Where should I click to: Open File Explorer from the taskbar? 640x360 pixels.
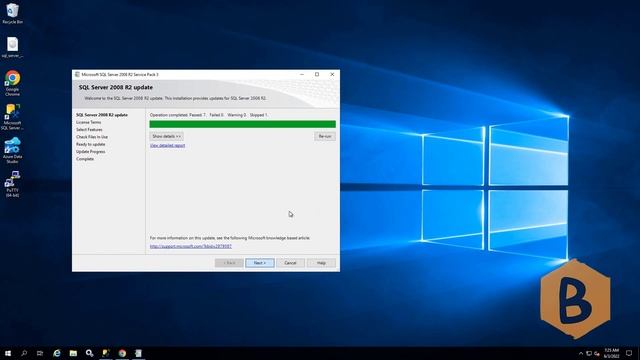pyautogui.click(x=73, y=353)
